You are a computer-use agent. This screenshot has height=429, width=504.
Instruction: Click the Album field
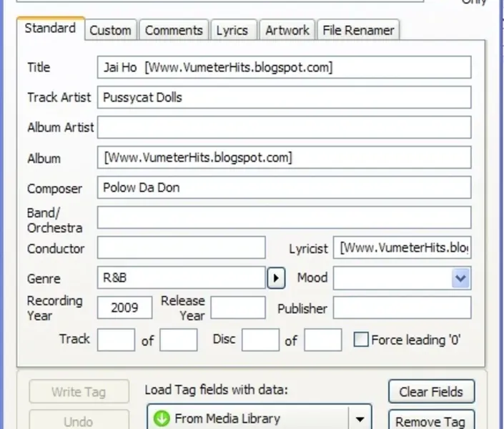click(284, 157)
